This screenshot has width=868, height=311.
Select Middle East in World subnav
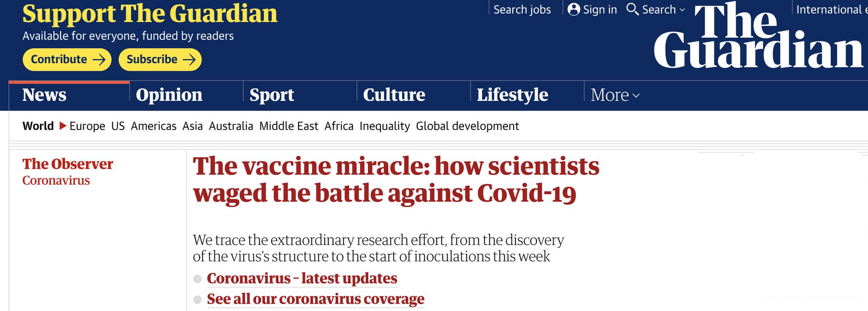289,126
